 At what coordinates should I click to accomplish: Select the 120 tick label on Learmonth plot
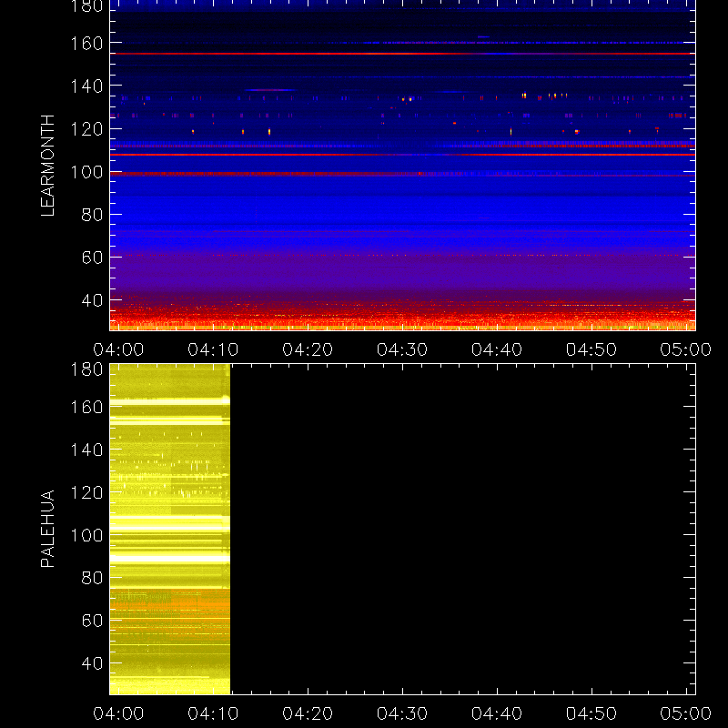86,129
